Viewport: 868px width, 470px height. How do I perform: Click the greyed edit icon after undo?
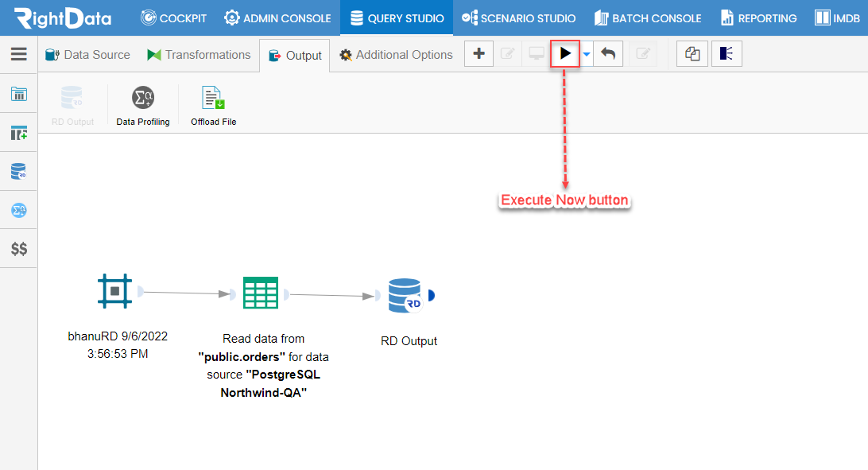[x=643, y=54]
